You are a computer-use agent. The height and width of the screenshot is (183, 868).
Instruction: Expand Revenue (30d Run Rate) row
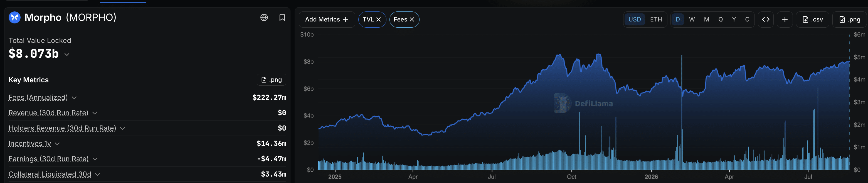click(95, 113)
